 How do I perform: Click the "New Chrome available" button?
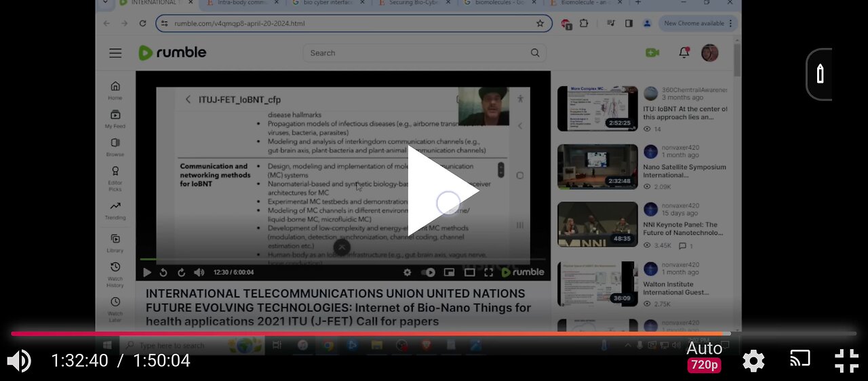pyautogui.click(x=693, y=23)
